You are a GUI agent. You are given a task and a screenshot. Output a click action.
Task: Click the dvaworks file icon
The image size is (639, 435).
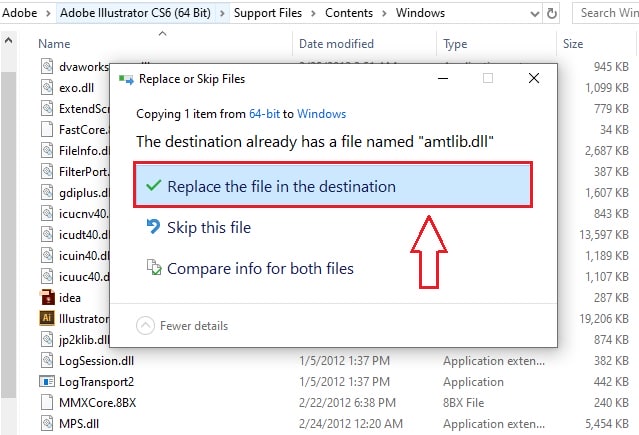[47, 66]
